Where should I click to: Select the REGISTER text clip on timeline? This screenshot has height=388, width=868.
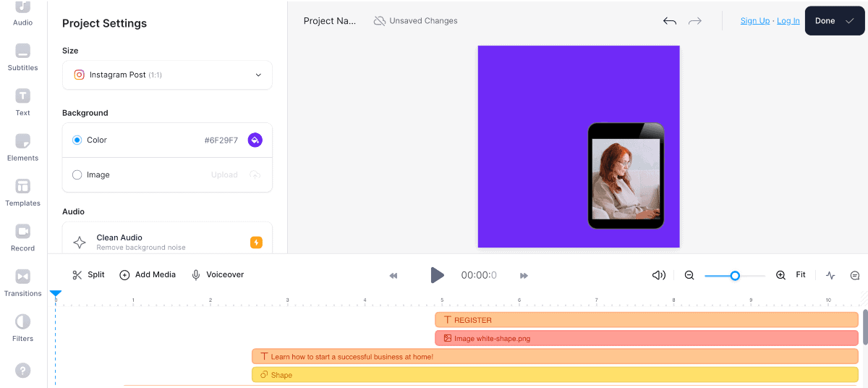[646, 320]
